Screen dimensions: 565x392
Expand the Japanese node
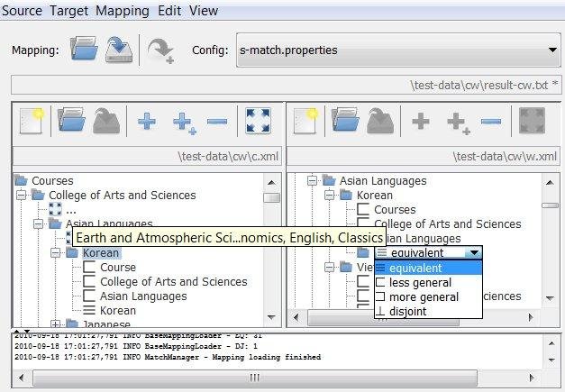point(56,324)
